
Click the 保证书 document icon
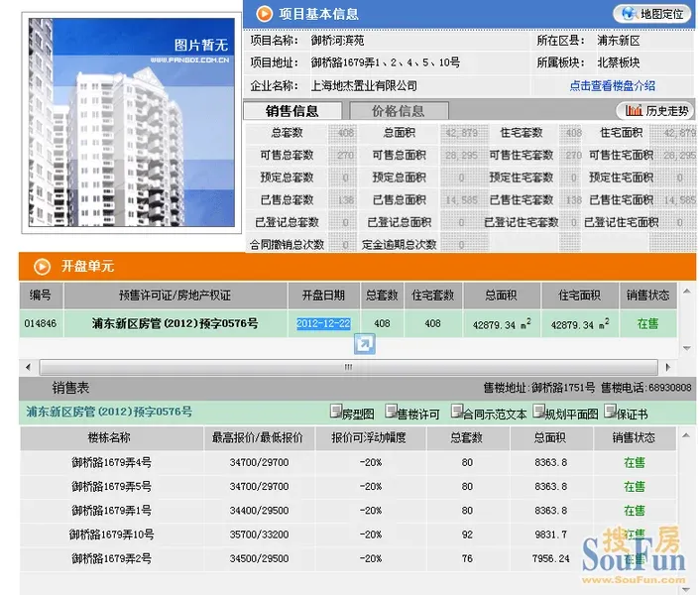click(x=610, y=412)
